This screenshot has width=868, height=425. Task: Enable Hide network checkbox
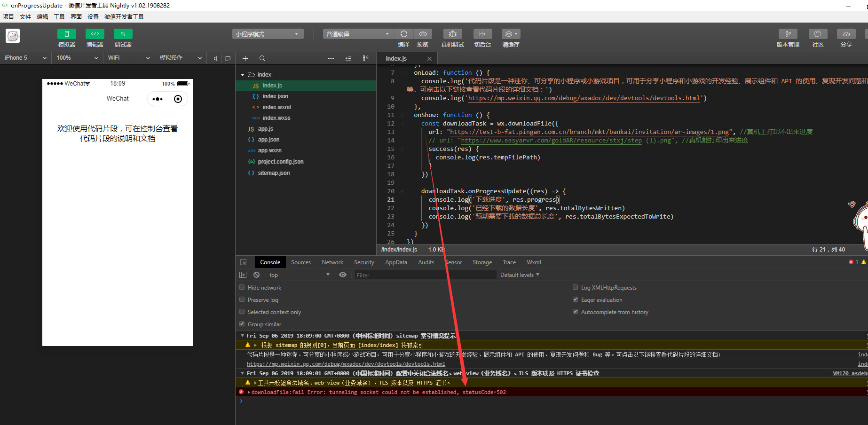coord(242,287)
